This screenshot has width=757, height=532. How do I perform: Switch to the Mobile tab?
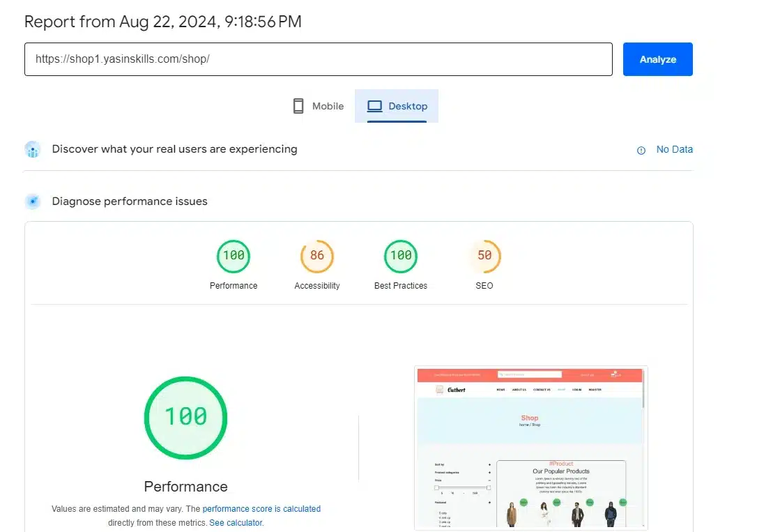pos(318,106)
